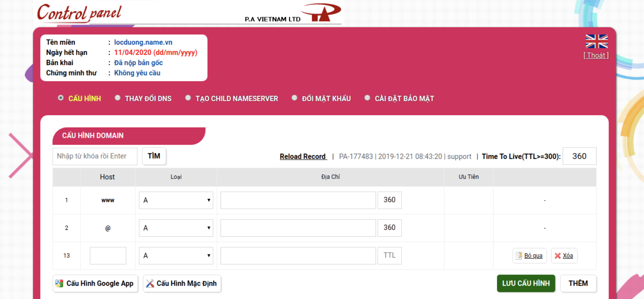Click the Bỏ qua notepad icon

coord(519,256)
